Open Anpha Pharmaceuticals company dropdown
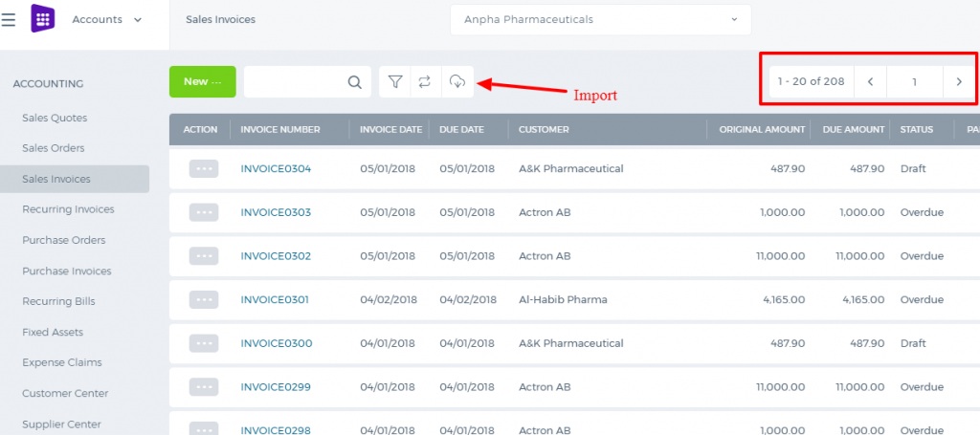Viewport: 980px width, 435px height. tap(601, 20)
